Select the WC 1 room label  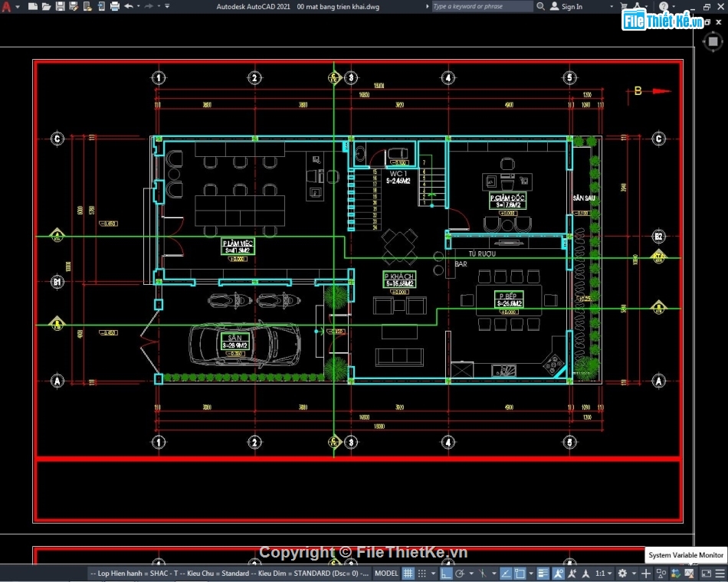398,177
